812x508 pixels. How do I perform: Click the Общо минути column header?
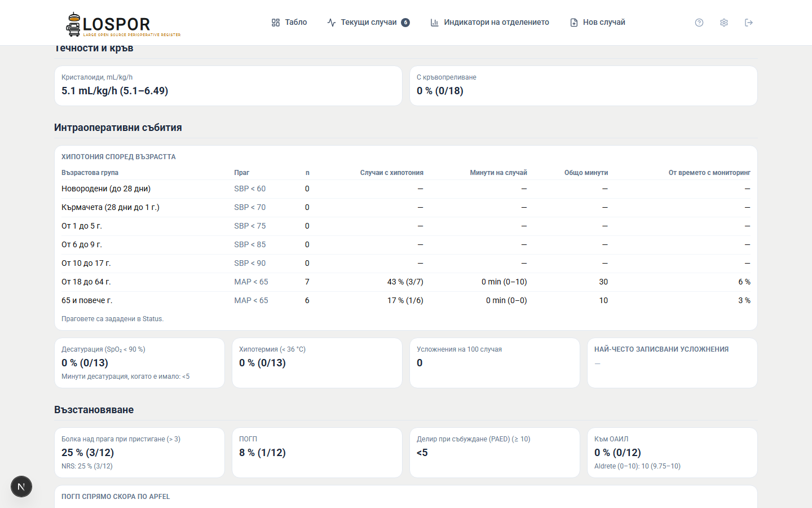point(586,173)
